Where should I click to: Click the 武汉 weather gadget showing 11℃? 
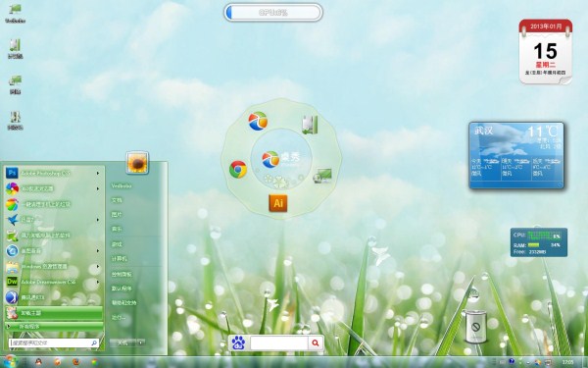tap(516, 155)
